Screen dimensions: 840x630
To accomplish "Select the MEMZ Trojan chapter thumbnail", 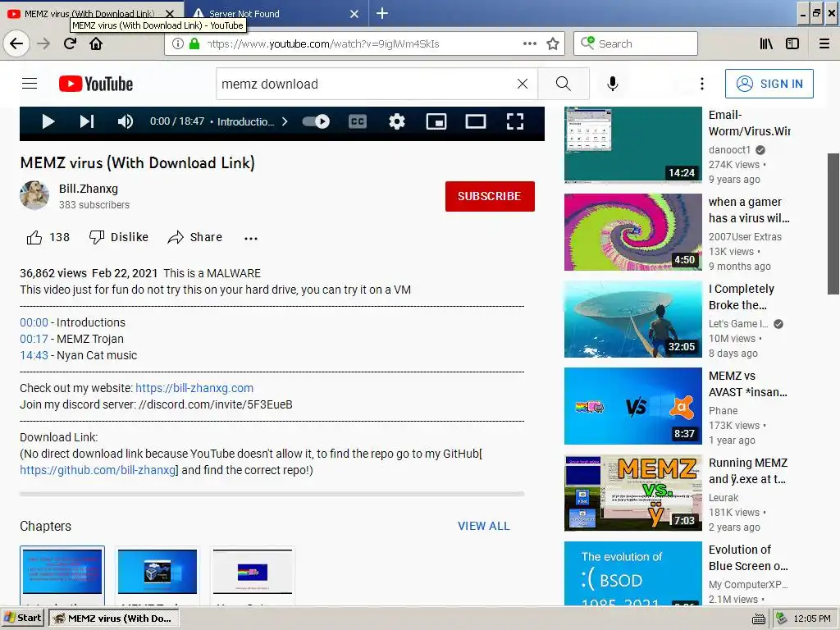I will [157, 572].
